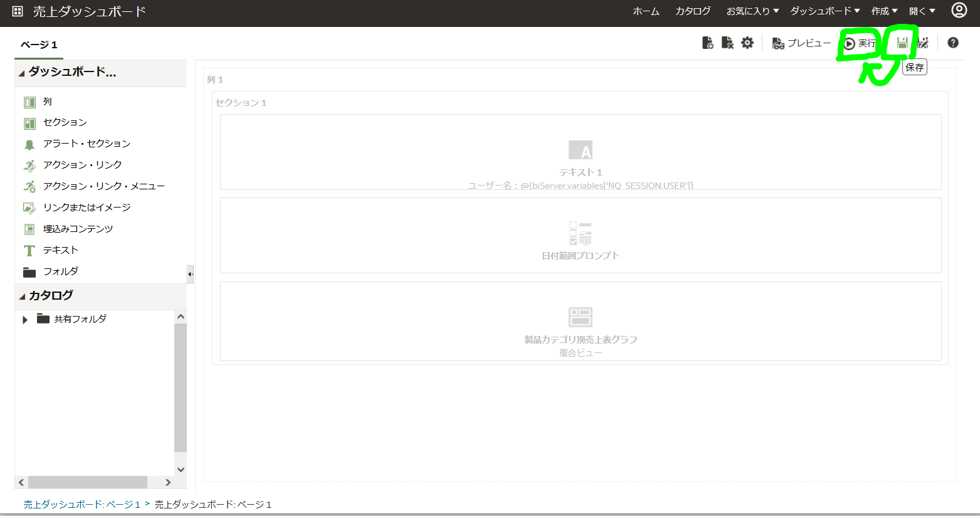Pick the フォルダ object icon
Viewport: 980px width, 516px height.
coord(29,272)
